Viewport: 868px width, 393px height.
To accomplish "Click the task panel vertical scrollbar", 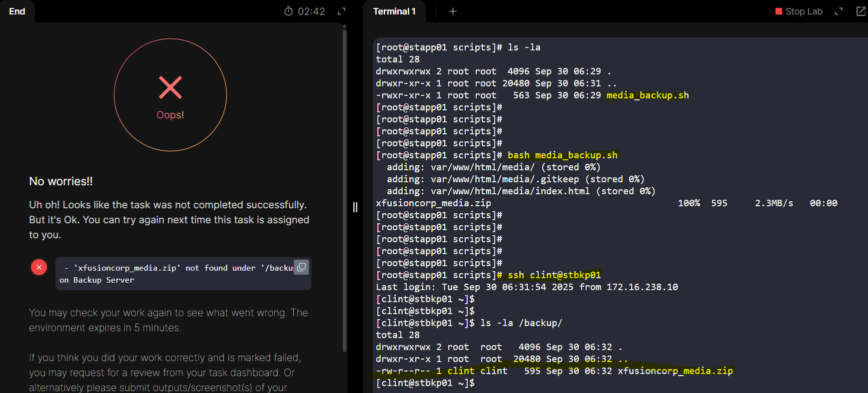I will point(344,190).
